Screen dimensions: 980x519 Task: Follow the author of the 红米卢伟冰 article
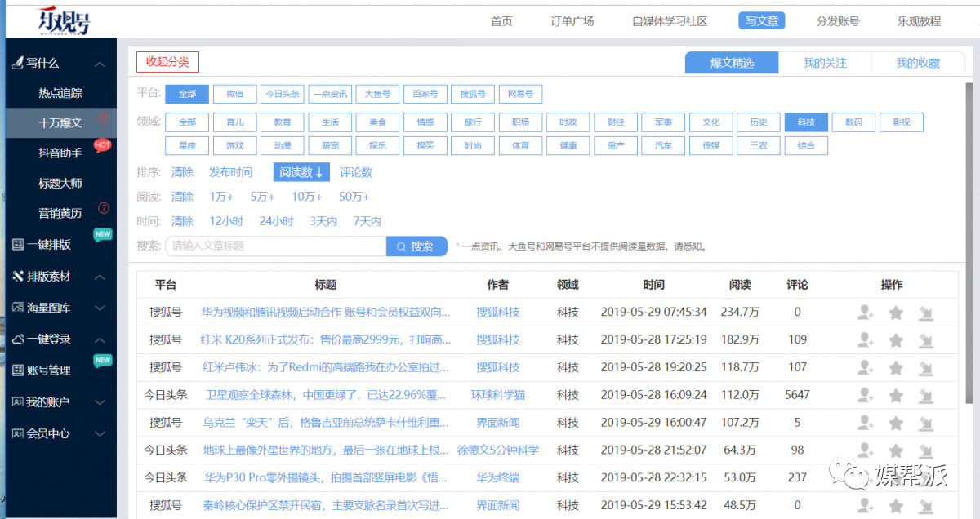(866, 368)
